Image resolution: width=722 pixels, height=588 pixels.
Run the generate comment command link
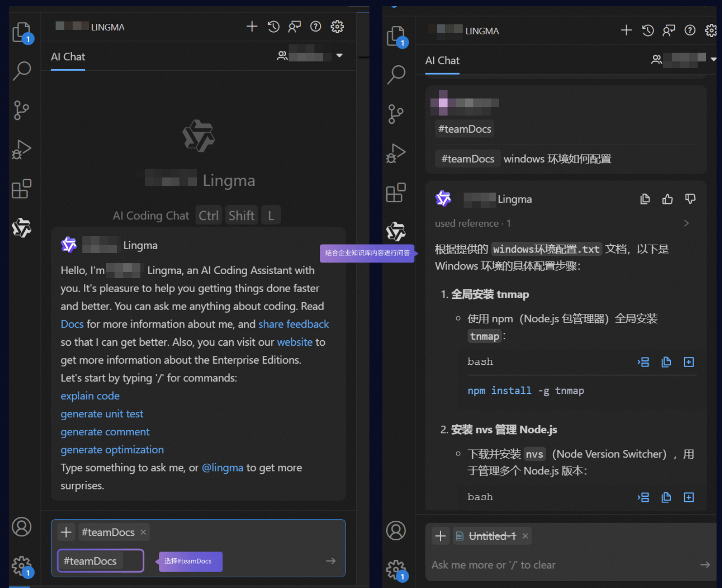pos(105,432)
